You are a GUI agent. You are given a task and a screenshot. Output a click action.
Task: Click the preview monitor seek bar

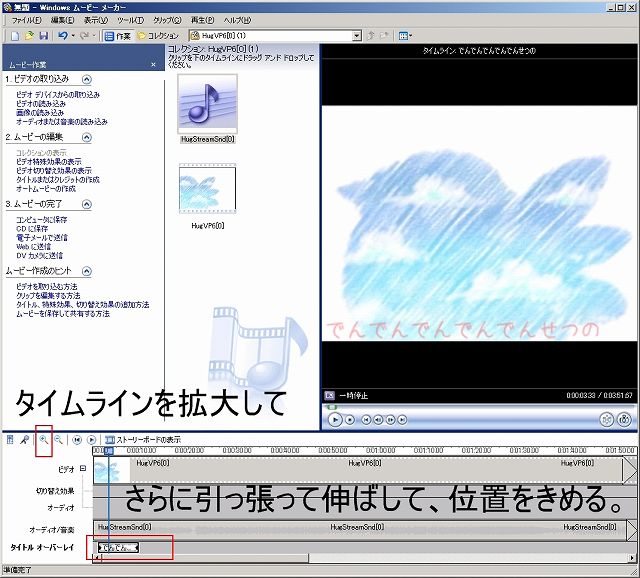pyautogui.click(x=479, y=407)
